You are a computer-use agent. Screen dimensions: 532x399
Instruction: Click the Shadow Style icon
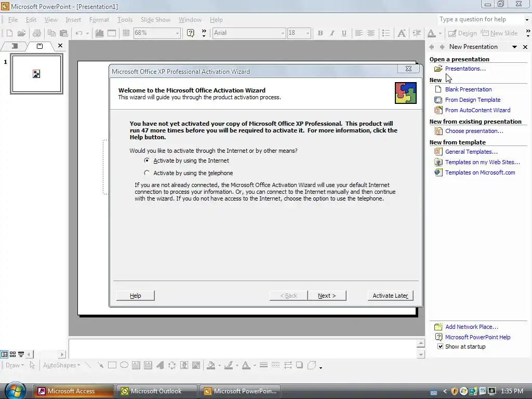300,365
